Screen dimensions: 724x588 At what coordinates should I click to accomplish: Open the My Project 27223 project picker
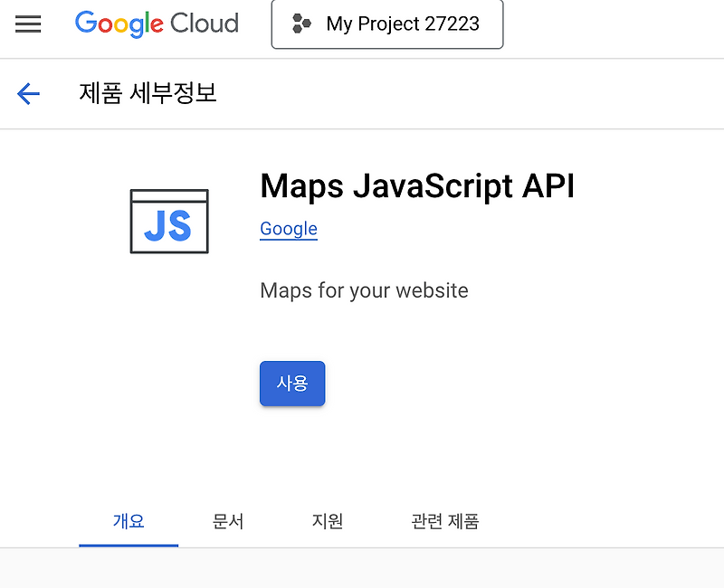tap(387, 24)
